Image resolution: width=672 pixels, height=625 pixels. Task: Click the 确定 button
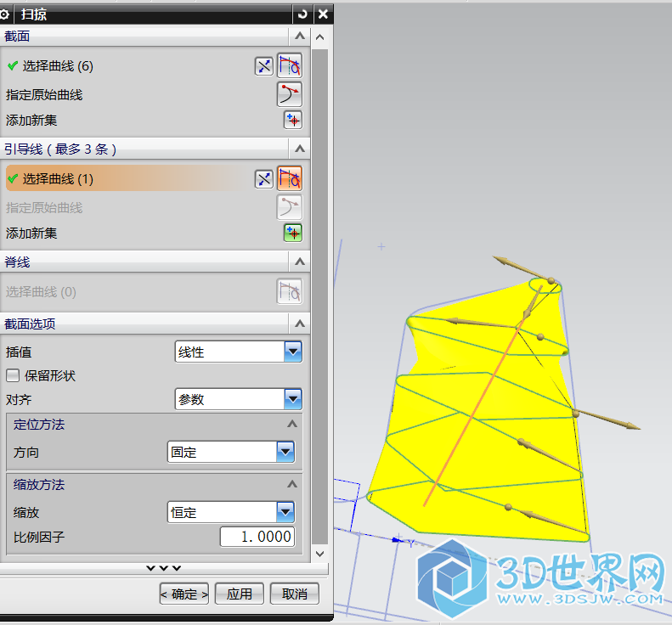click(x=184, y=594)
